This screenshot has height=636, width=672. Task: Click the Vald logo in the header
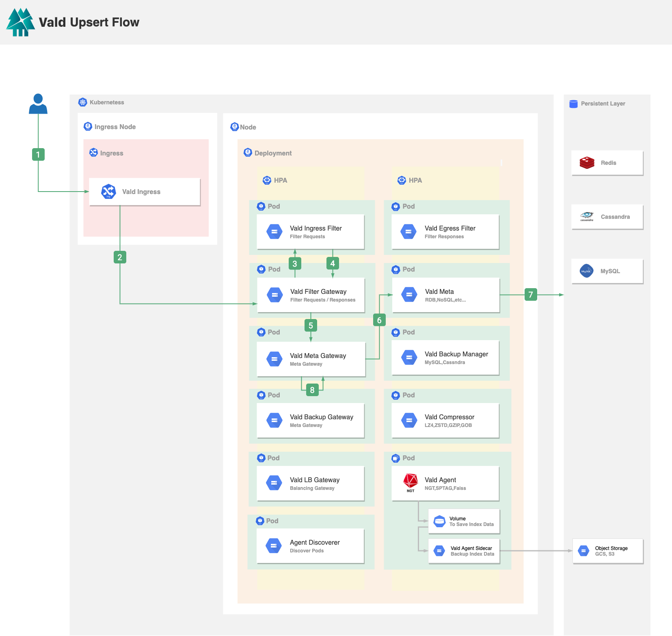click(x=20, y=22)
